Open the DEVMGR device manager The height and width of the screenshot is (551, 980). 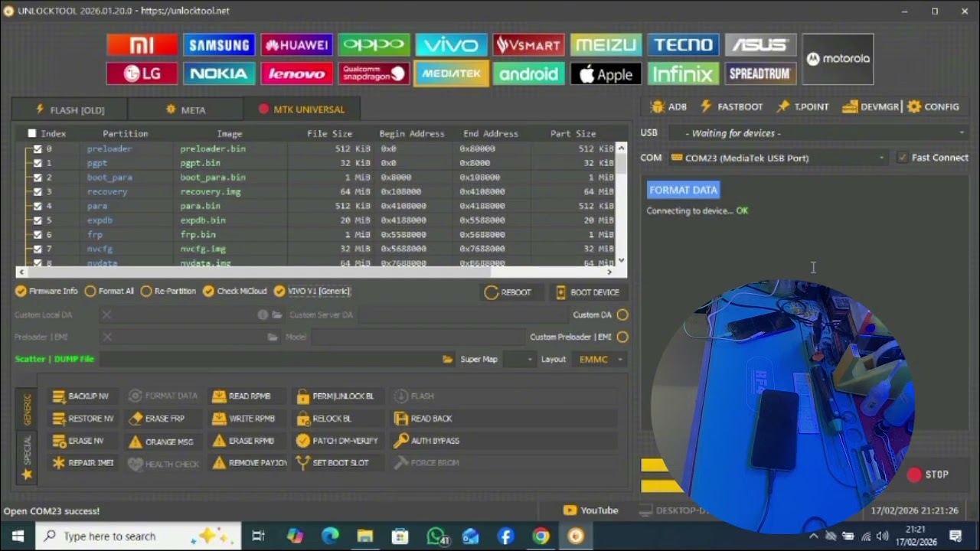pos(871,107)
